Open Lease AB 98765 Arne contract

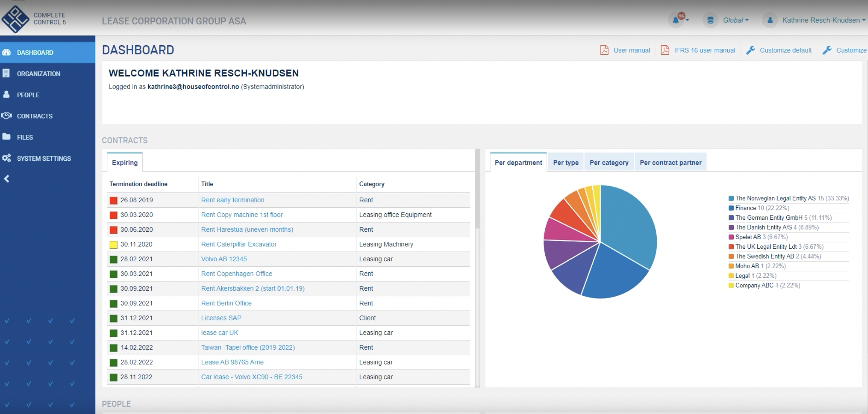coord(232,362)
